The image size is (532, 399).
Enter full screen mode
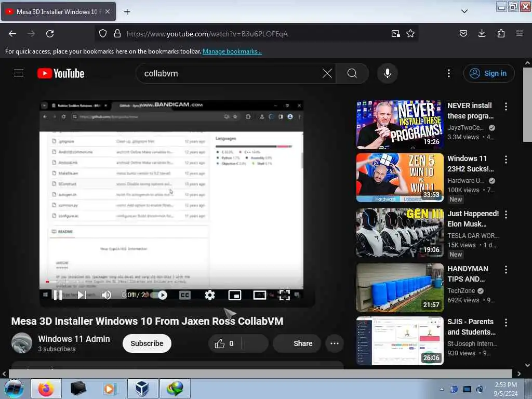(284, 295)
